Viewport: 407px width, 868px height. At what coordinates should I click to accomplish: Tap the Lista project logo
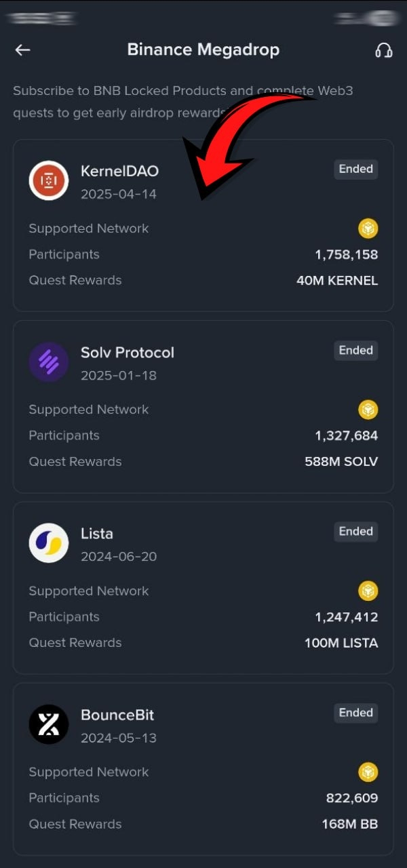tap(49, 543)
